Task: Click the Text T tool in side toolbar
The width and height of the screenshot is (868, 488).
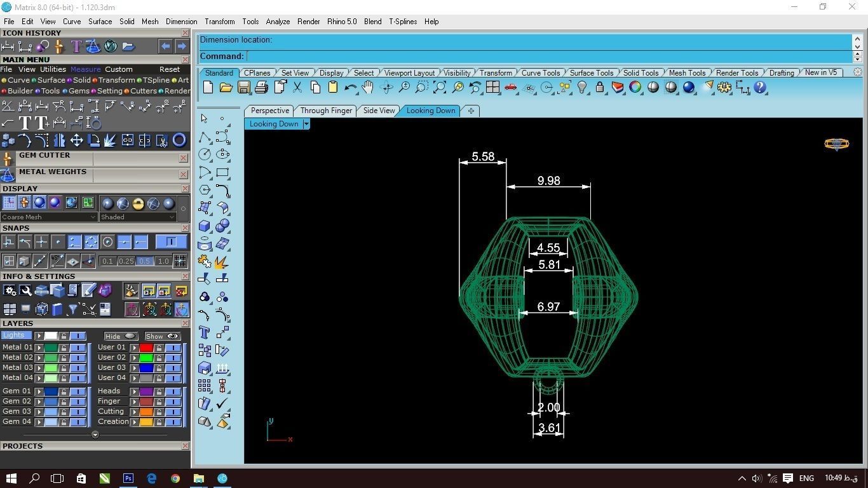Action: (204, 332)
